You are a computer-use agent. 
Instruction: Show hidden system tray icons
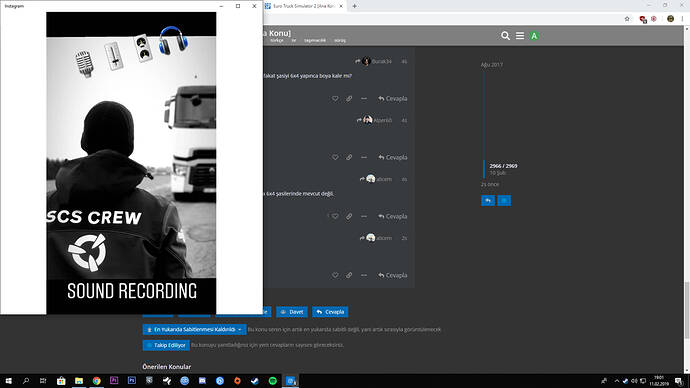tap(617, 381)
